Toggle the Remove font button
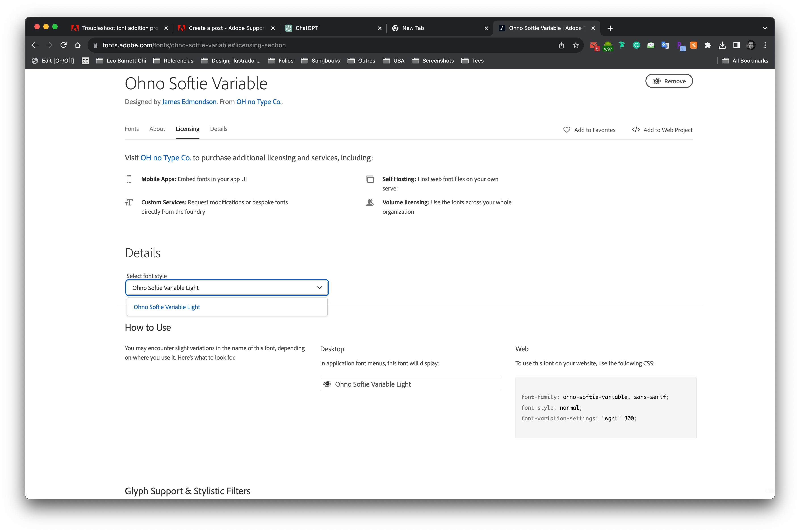Screen dimensions: 800x532 (x=669, y=81)
